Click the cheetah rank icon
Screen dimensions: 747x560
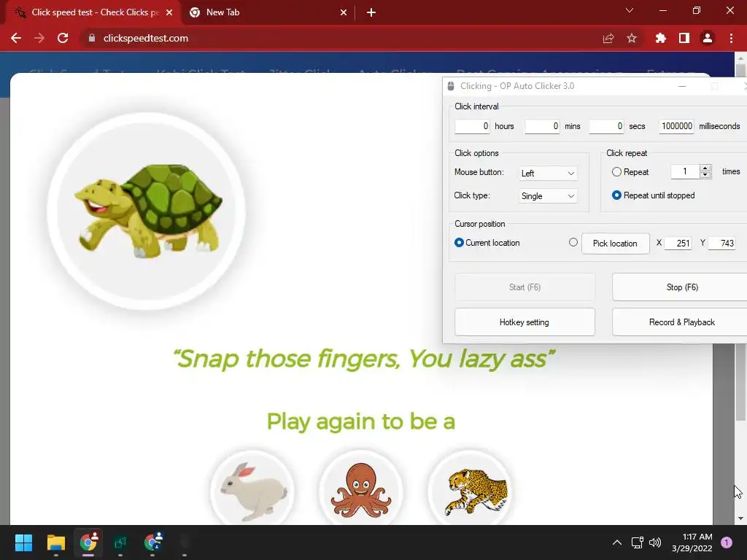coord(471,490)
